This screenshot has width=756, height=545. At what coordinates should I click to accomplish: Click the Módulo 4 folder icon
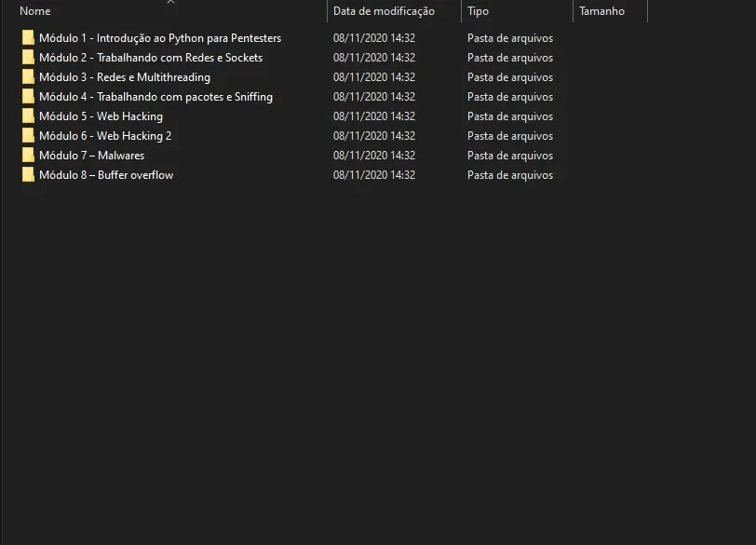click(28, 97)
